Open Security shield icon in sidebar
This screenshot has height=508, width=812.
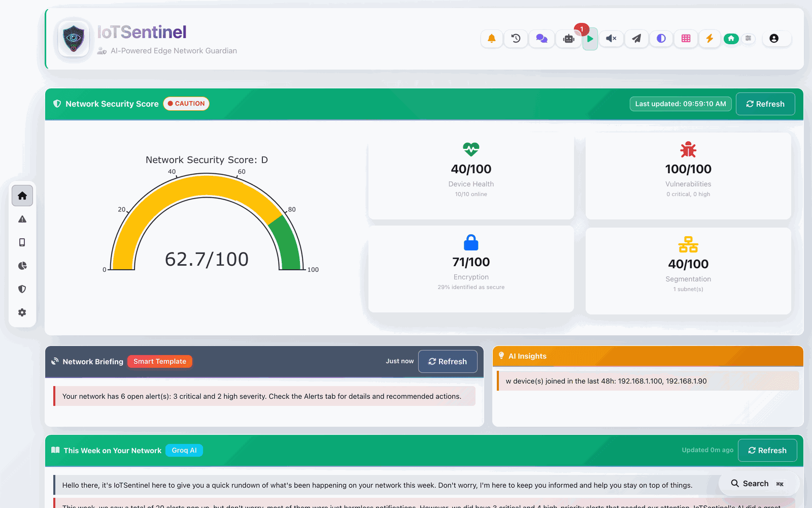[22, 289]
